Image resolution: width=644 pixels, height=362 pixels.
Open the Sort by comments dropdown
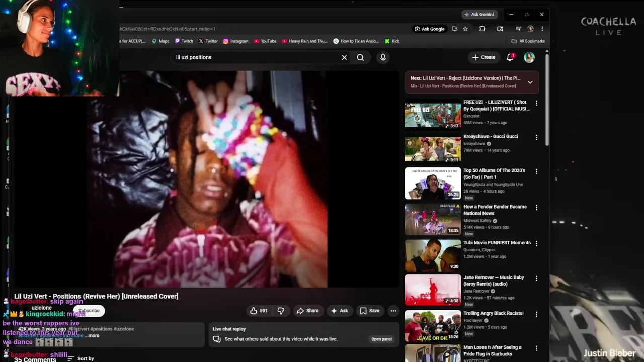point(81,358)
